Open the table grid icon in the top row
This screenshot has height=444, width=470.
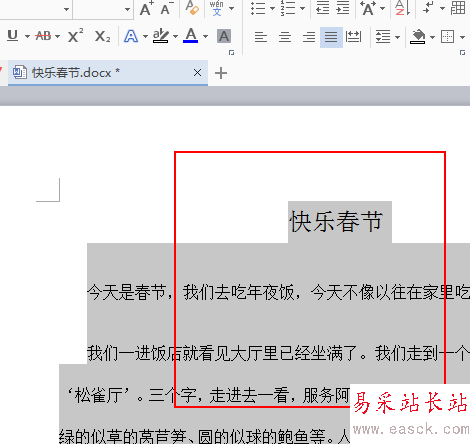[x=458, y=8]
